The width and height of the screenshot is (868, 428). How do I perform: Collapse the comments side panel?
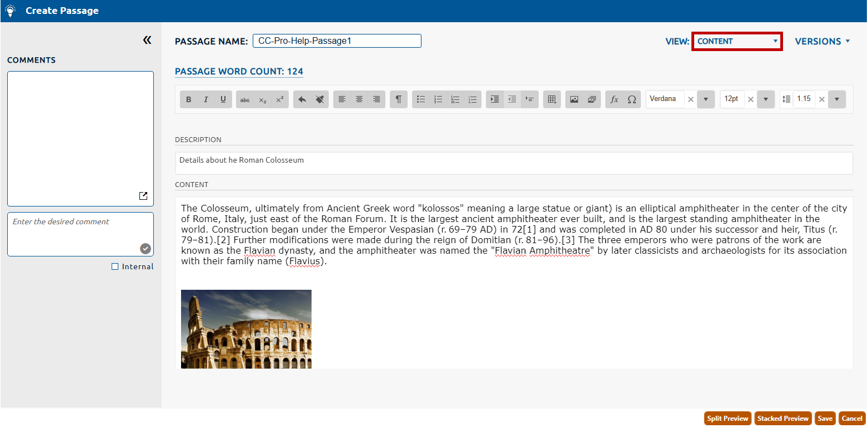pyautogui.click(x=147, y=40)
